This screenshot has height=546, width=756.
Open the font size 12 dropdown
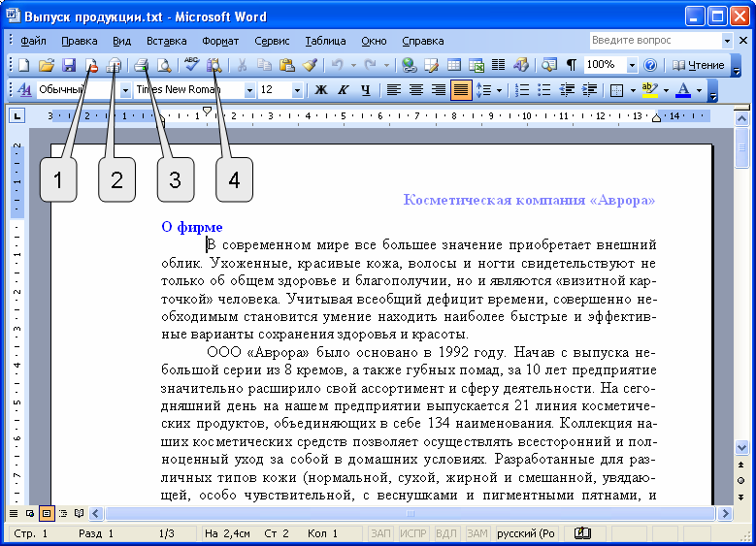pos(297,90)
